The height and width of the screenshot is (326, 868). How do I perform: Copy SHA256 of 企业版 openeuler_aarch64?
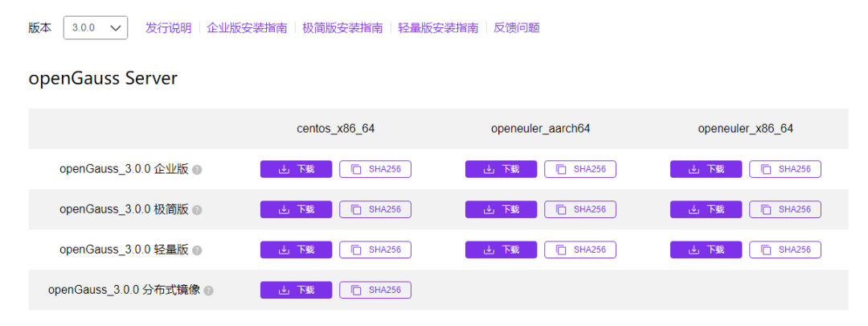[x=580, y=169]
